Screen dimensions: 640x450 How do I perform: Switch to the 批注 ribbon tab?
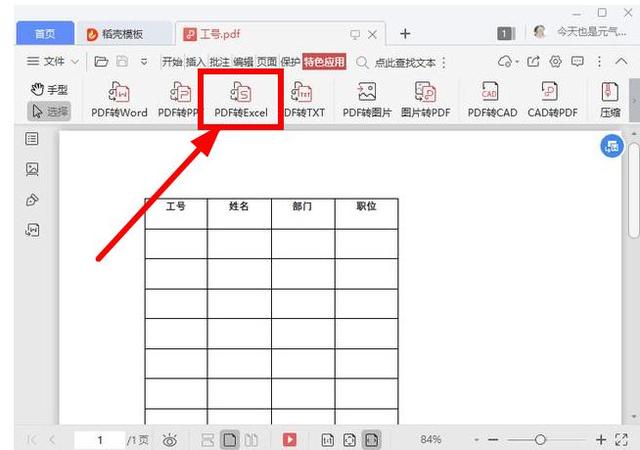tap(219, 62)
